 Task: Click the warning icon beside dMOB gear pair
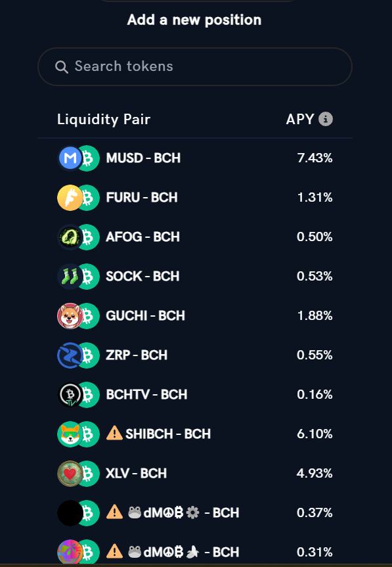[x=114, y=512]
